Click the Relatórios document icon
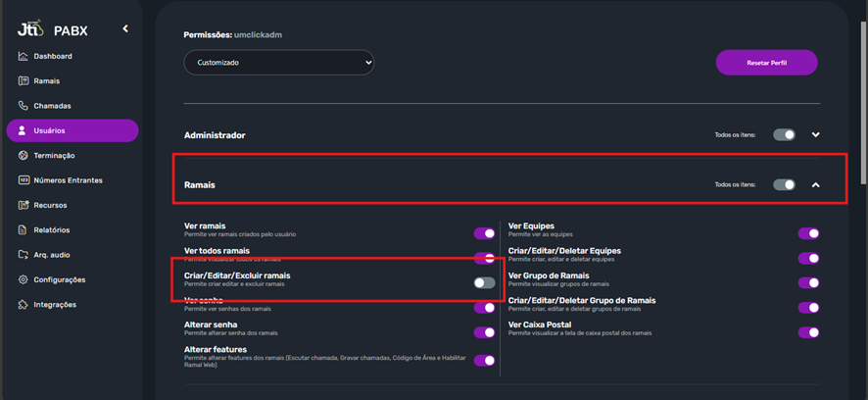 (x=24, y=230)
